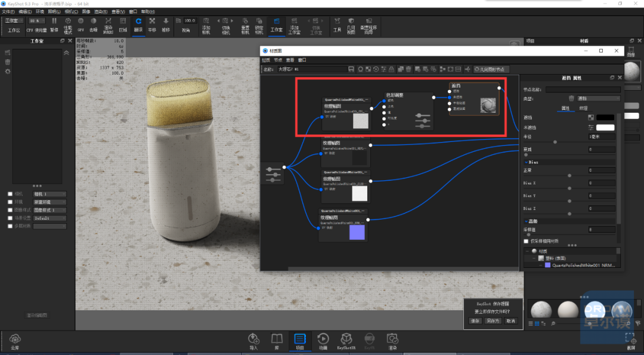The image size is (644, 355).
Task: Open the 工具 tools icon
Action: tap(337, 21)
